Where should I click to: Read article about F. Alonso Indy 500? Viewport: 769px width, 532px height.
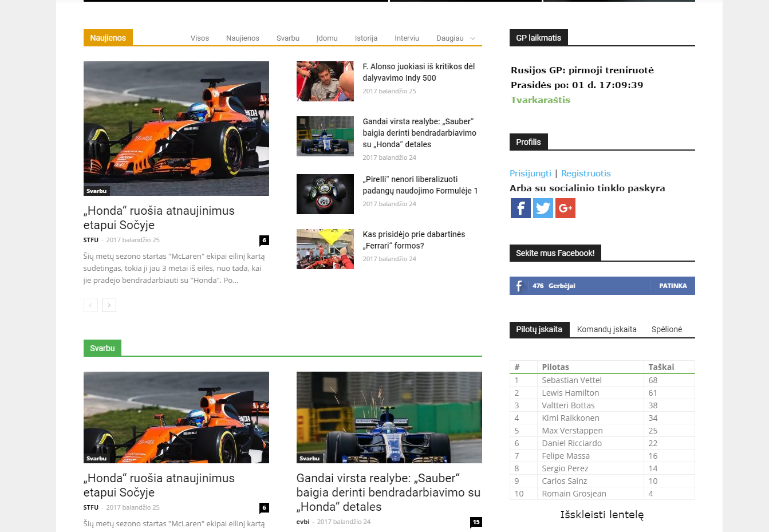419,72
